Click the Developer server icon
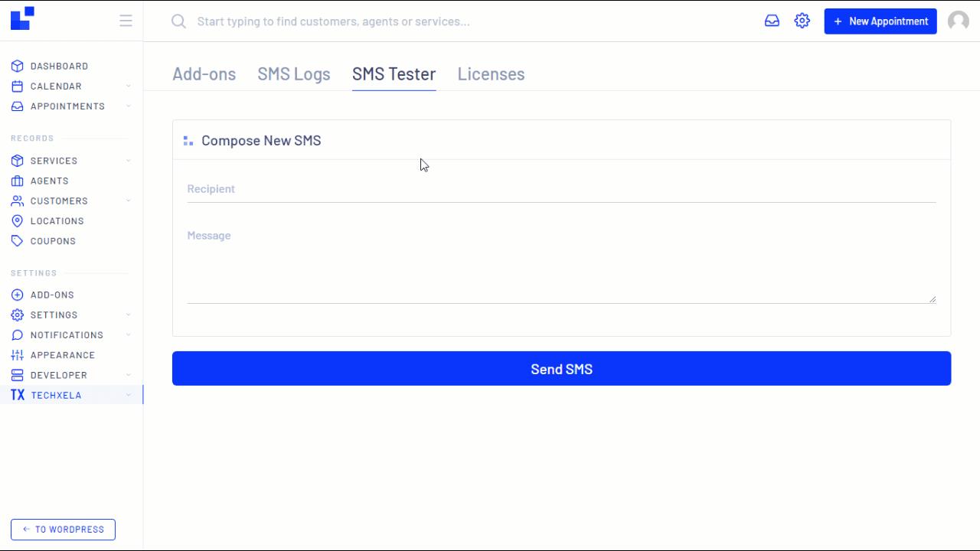The width and height of the screenshot is (980, 551). pyautogui.click(x=18, y=375)
